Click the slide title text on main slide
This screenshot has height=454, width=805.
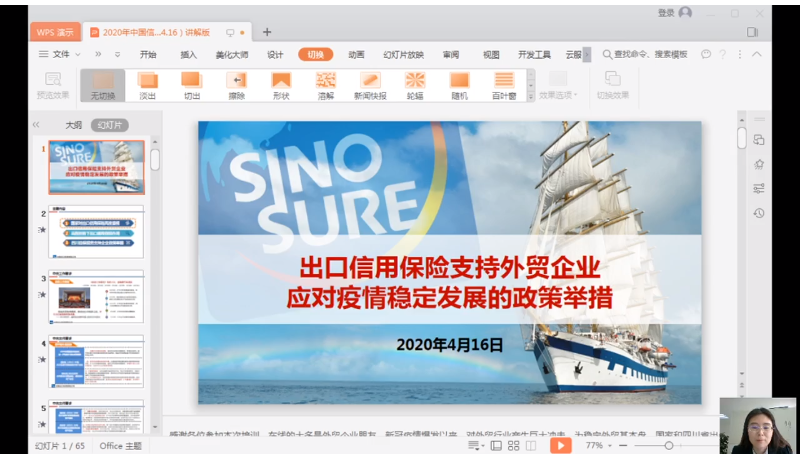pos(450,282)
